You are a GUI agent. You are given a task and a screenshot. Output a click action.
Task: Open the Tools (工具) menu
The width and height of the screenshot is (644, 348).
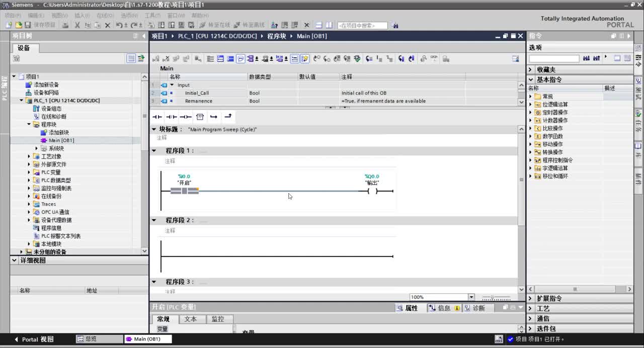tap(152, 16)
